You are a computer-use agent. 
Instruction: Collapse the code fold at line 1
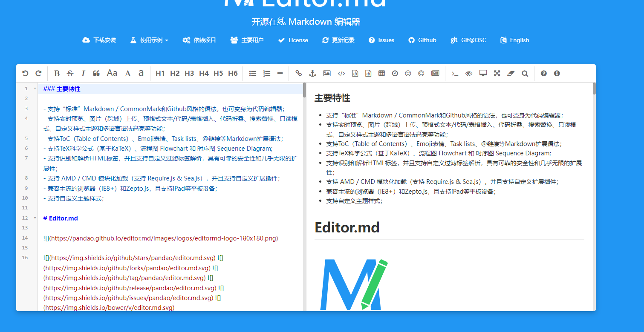tap(35, 89)
